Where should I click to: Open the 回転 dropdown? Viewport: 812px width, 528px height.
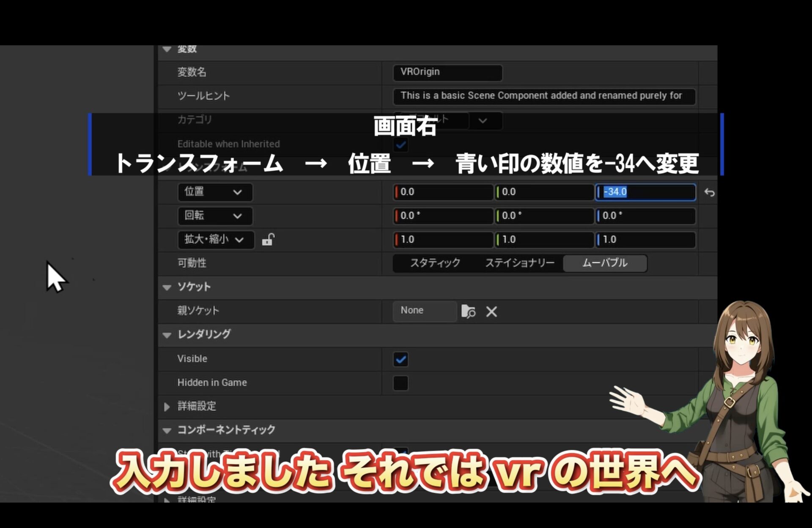pyautogui.click(x=214, y=216)
